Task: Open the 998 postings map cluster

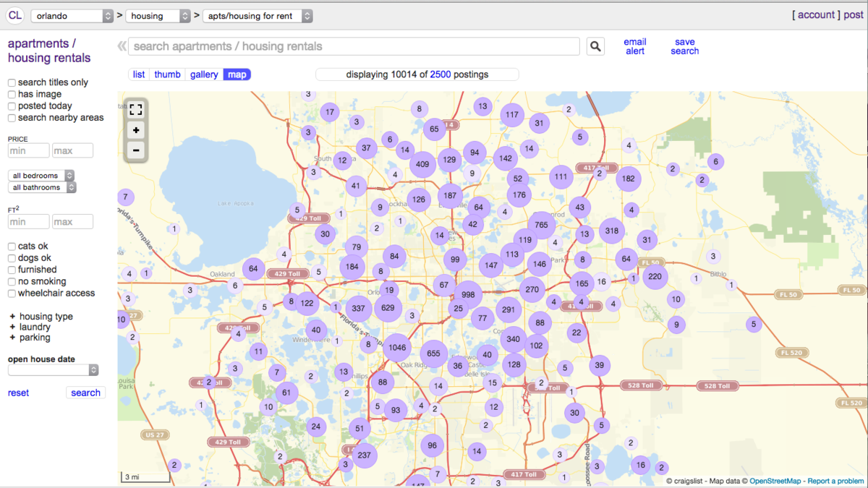Action: [x=468, y=294]
